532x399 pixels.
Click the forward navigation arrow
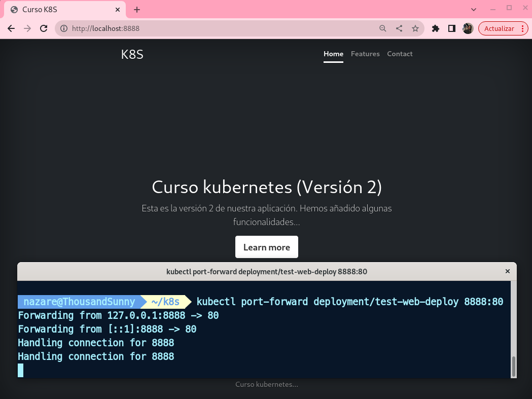point(27,29)
